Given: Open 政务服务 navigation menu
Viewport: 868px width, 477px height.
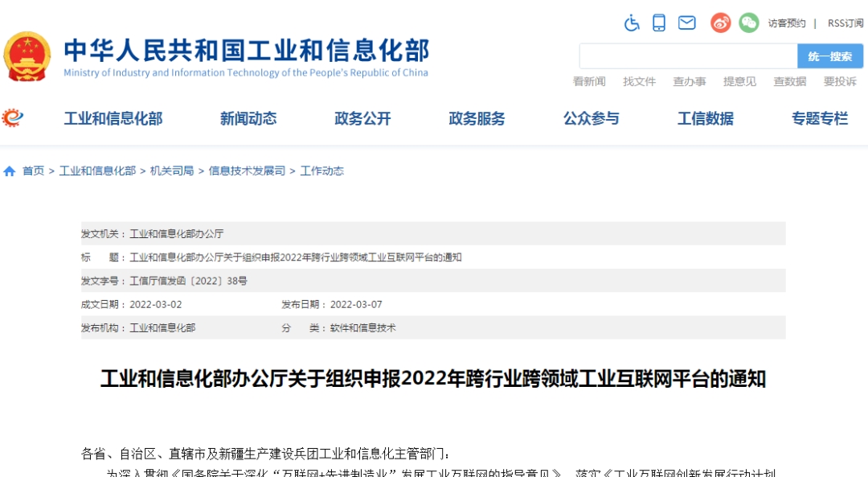Looking at the screenshot, I should click(477, 118).
